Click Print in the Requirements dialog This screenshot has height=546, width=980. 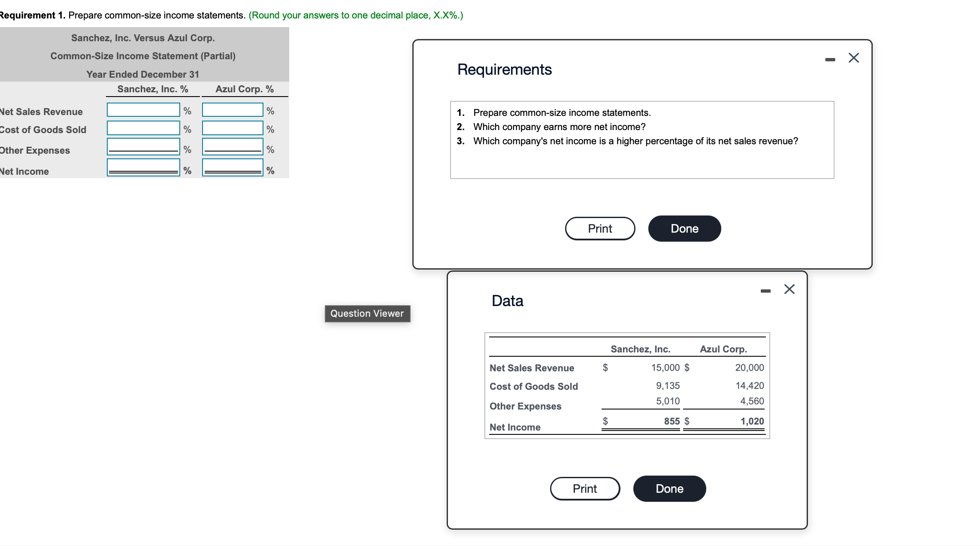[x=599, y=228]
